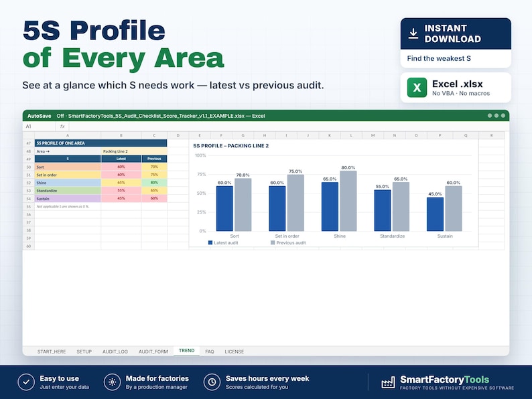Select Standardize latest value 55% cell

(x=121, y=191)
